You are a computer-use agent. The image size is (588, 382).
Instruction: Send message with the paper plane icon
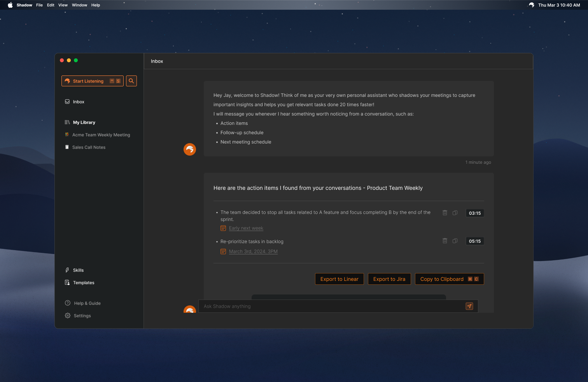coord(469,306)
